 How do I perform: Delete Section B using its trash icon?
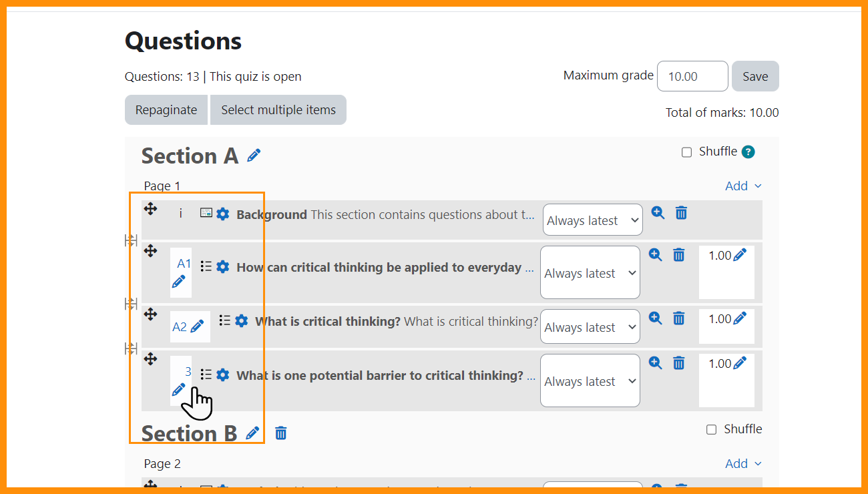[x=281, y=433]
